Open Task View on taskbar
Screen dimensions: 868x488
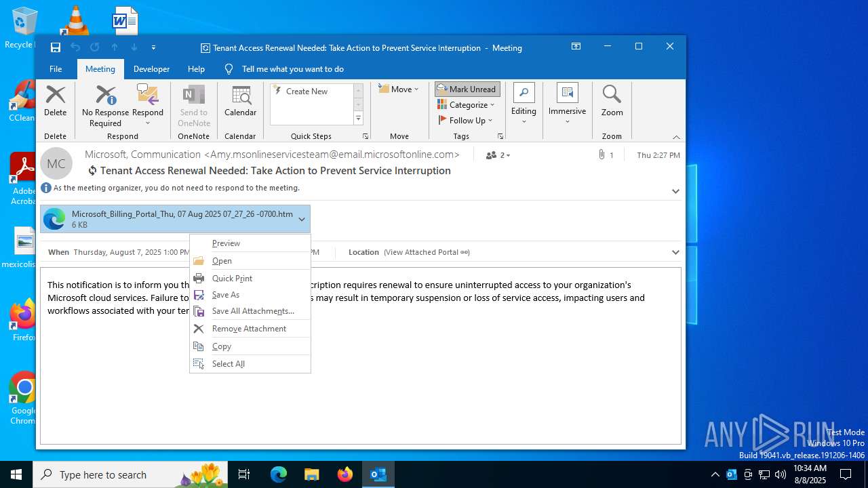click(x=244, y=474)
